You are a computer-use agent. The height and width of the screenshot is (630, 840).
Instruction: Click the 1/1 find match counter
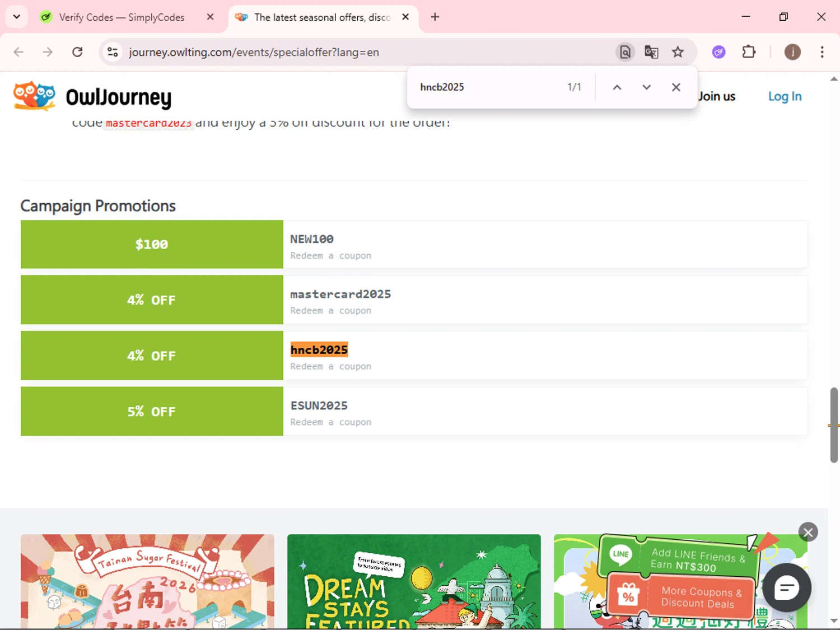pyautogui.click(x=574, y=87)
